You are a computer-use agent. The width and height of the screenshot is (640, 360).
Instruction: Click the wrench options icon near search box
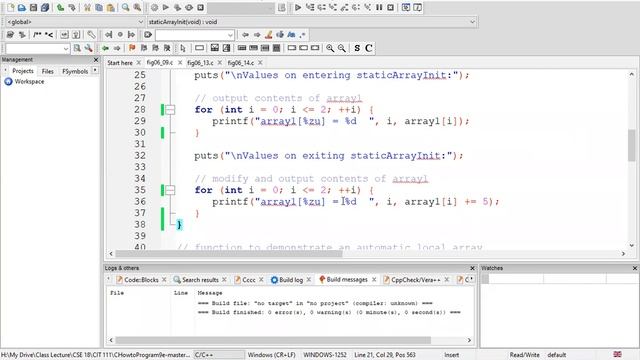pos(88,48)
